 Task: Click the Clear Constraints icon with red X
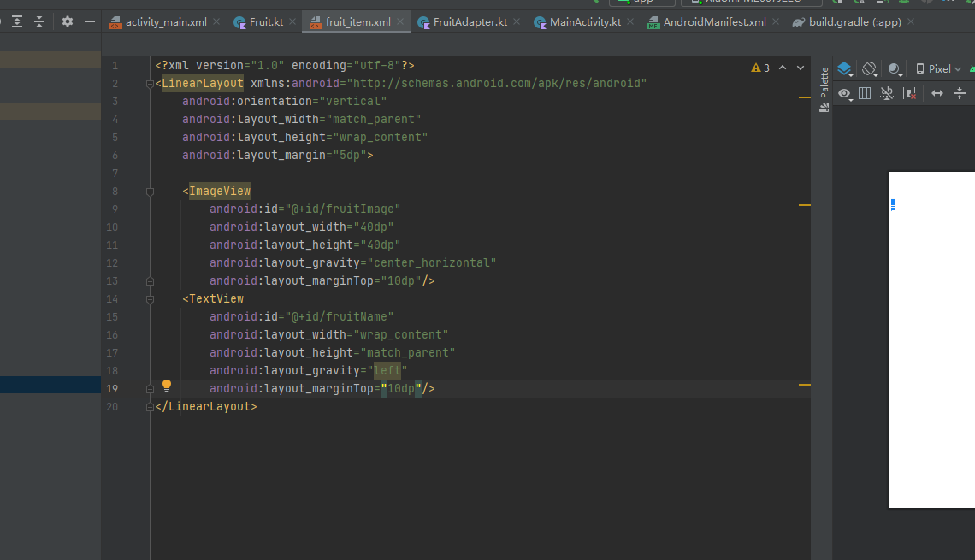(x=910, y=94)
